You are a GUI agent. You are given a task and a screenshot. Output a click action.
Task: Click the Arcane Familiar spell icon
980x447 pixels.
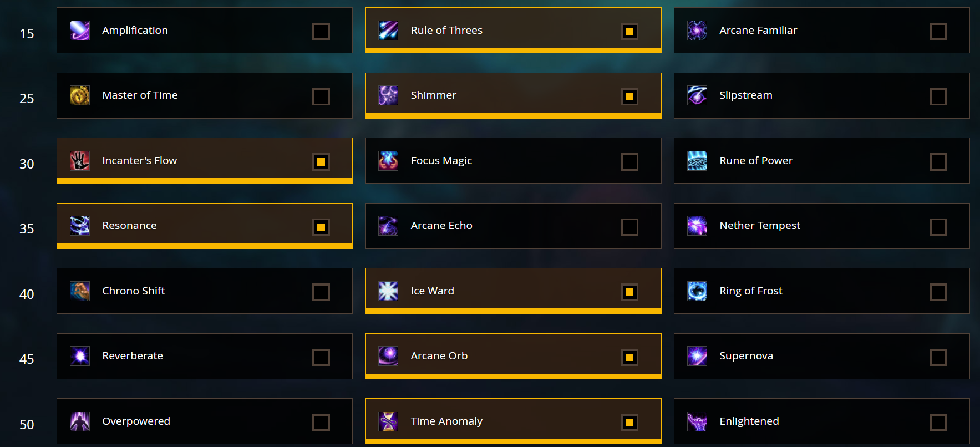697,31
